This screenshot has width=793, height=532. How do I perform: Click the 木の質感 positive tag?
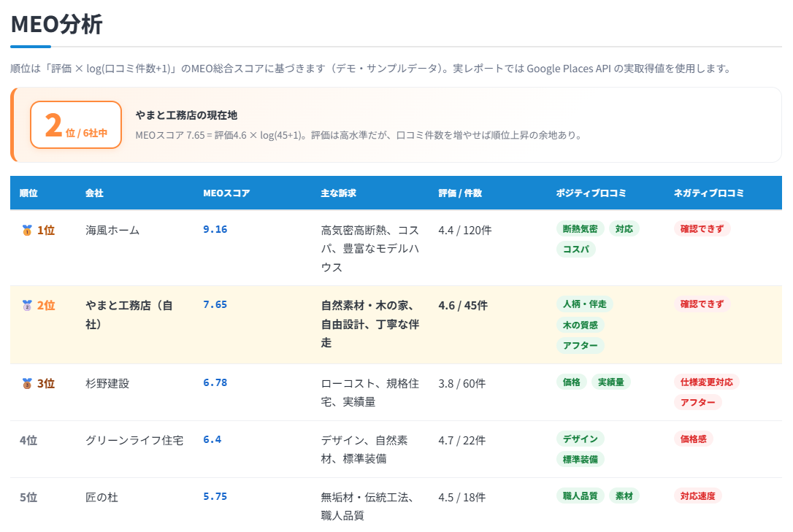tap(580, 325)
